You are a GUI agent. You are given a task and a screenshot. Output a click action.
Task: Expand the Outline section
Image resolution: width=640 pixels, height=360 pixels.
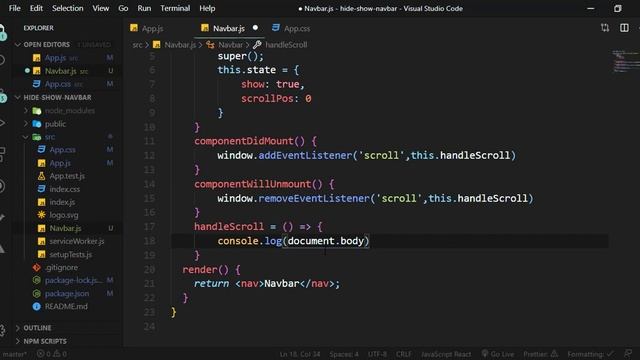click(37, 328)
